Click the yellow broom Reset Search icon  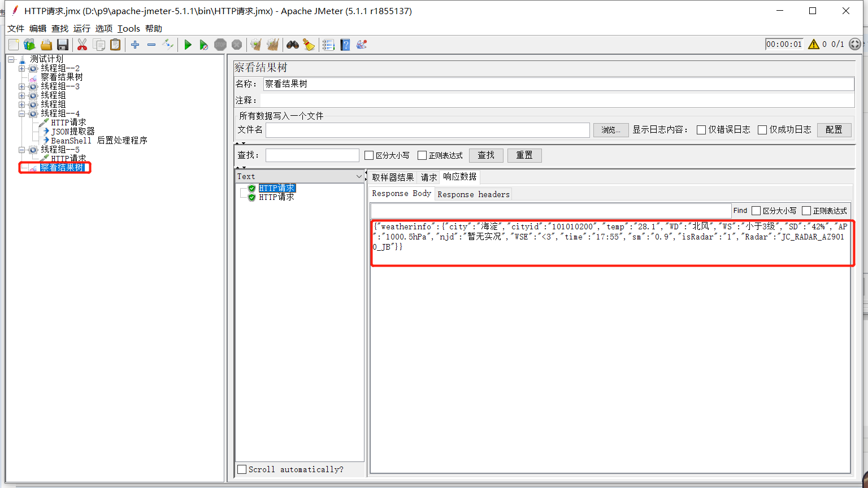pos(309,45)
